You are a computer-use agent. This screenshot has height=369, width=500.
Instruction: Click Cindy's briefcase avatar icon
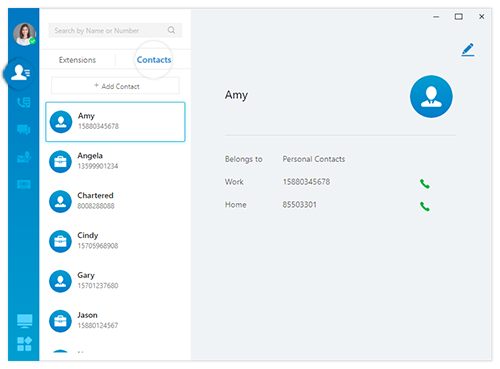(60, 241)
